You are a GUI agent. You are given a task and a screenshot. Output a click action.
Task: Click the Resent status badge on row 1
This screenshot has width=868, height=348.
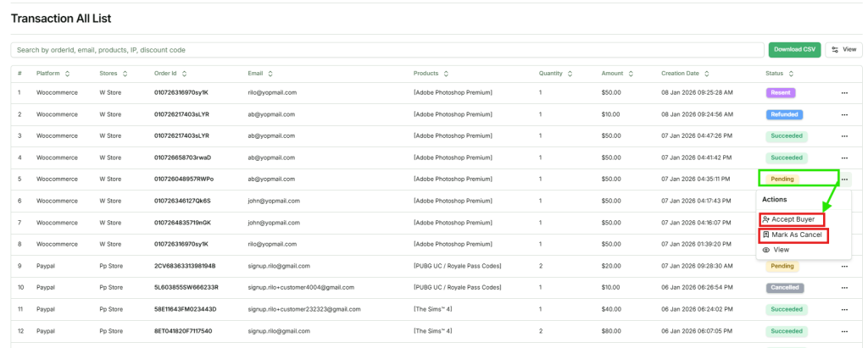pyautogui.click(x=781, y=92)
